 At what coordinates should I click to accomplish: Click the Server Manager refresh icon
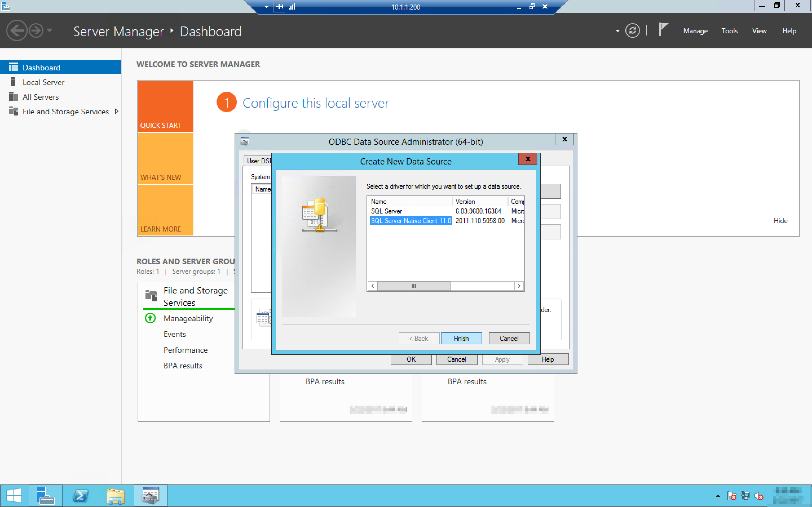point(632,31)
